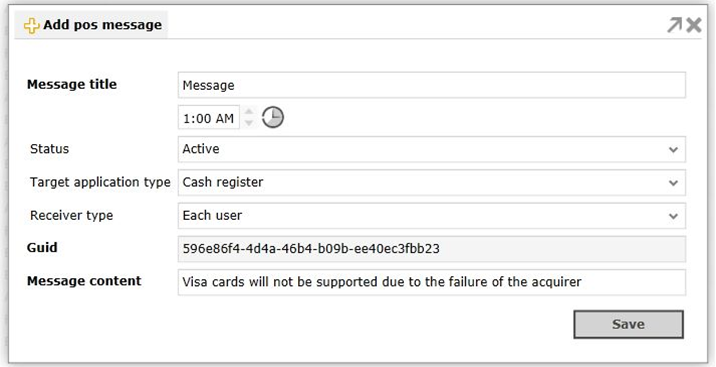Increase time with the up spinner arrow
Viewport: 716px width, 367px height.
point(249,111)
